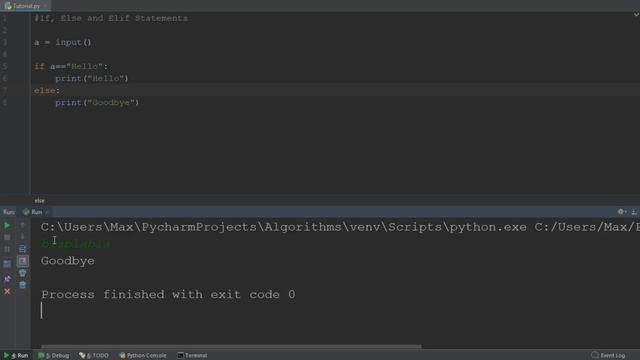This screenshot has width=640, height=360.
Task: Open the Event Log
Action: (x=609, y=356)
